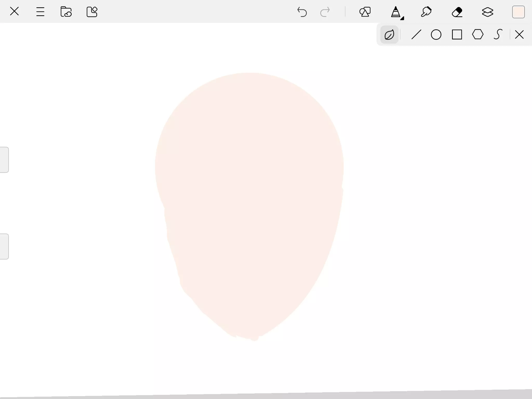This screenshot has height=399, width=532.
Task: Choose the circle shape
Action: tap(436, 35)
